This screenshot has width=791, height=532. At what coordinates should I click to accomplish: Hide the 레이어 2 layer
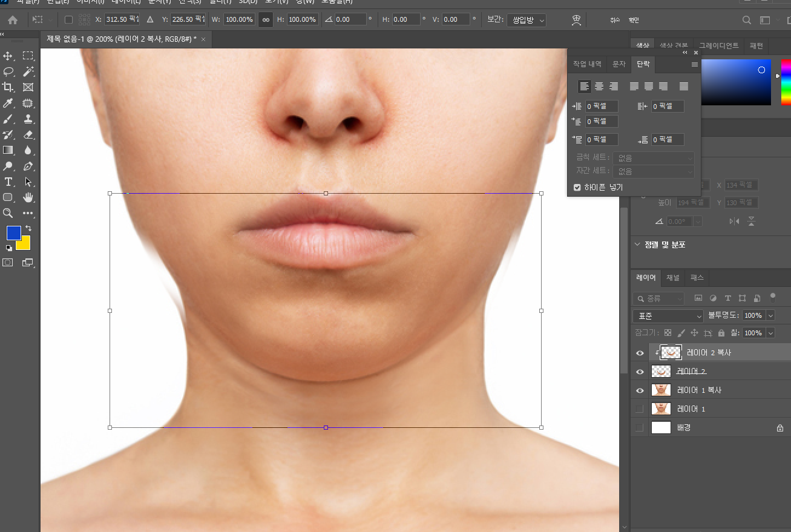tap(640, 372)
